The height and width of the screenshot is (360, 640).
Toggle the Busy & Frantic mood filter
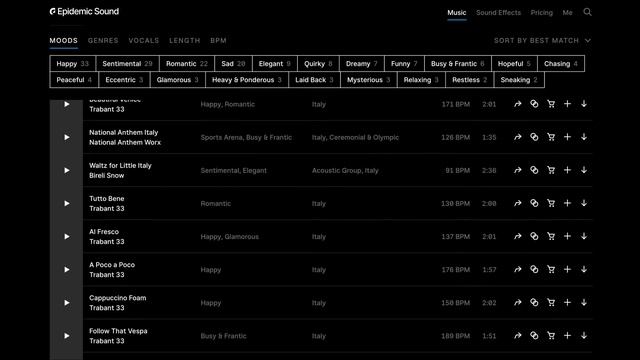click(x=458, y=64)
